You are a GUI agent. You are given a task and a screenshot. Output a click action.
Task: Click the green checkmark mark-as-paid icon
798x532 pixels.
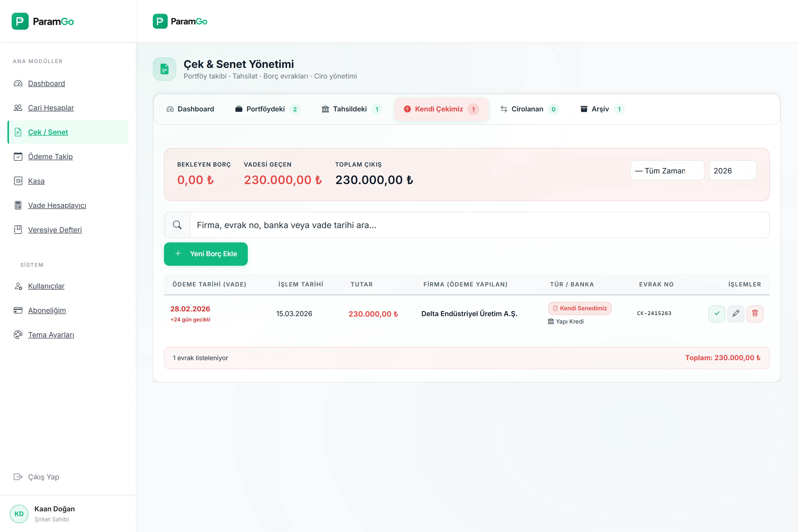(x=717, y=313)
